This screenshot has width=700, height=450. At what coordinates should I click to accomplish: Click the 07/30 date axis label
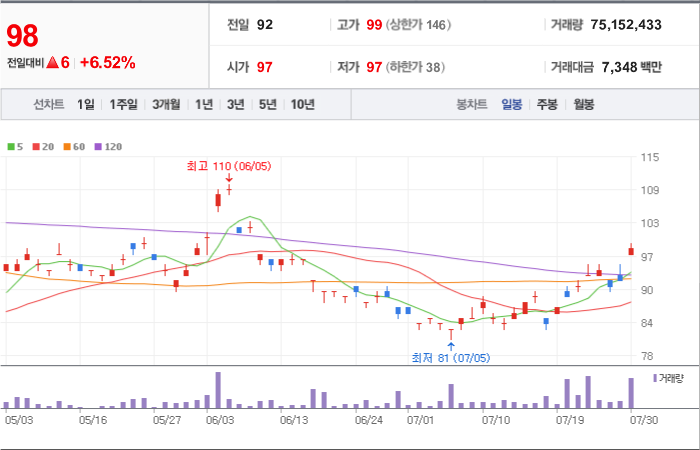644,420
